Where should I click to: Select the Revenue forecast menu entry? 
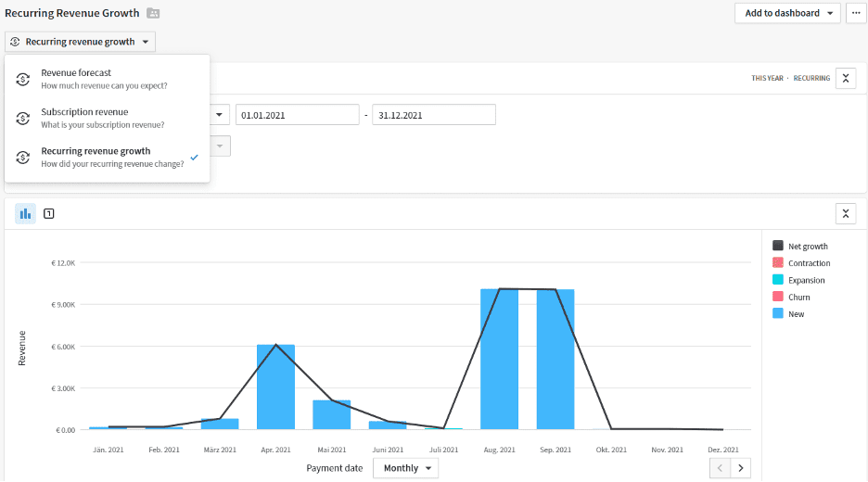107,79
